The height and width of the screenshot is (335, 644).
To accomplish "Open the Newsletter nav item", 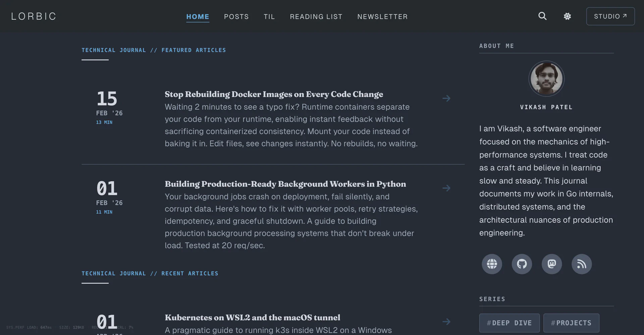I will (x=382, y=16).
